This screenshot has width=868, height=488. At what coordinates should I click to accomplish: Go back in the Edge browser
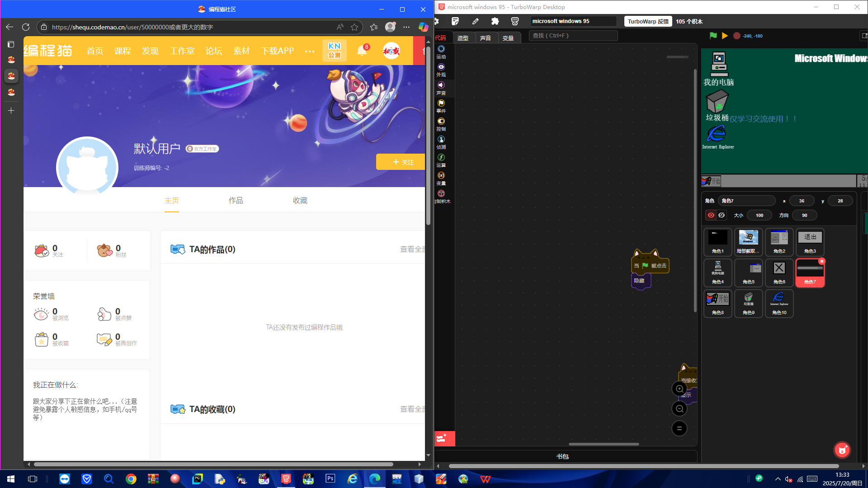9,27
